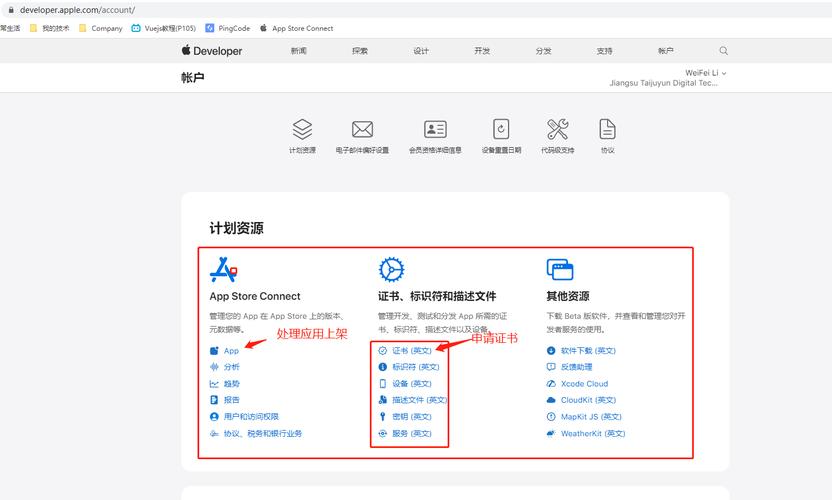Image resolution: width=832 pixels, height=500 pixels.
Task: Open the Company bookmark folder
Action: (100, 28)
